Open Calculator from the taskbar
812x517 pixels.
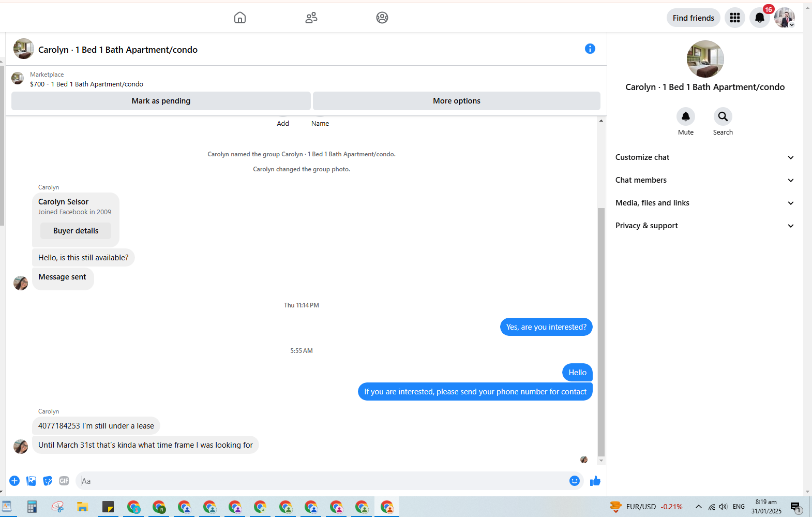point(32,507)
